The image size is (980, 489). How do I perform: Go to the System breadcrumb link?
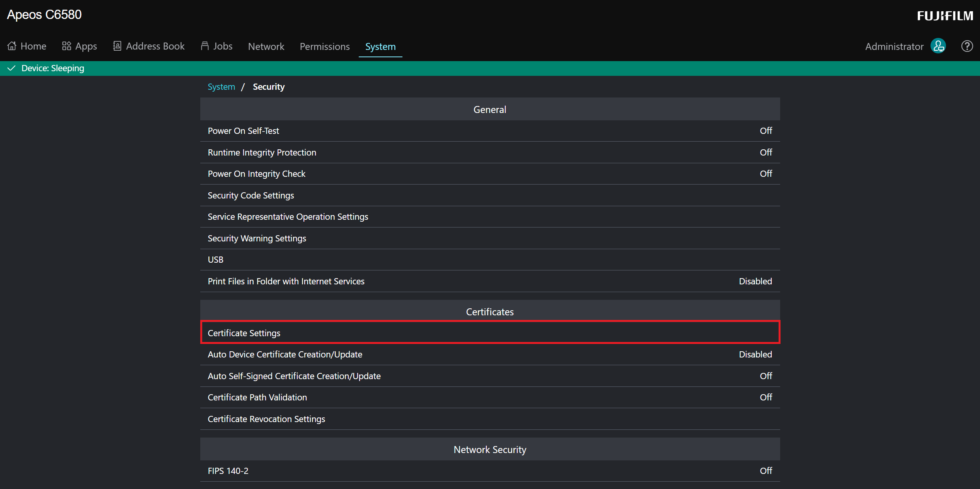click(221, 87)
